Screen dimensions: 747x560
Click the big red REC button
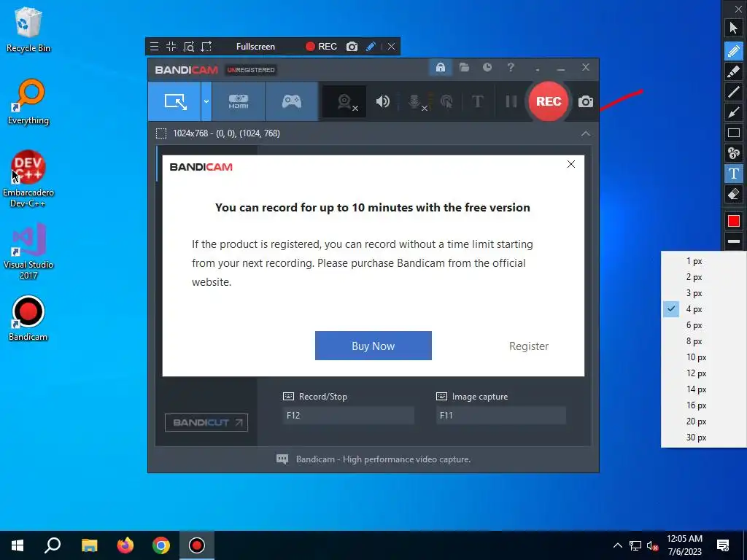click(549, 101)
